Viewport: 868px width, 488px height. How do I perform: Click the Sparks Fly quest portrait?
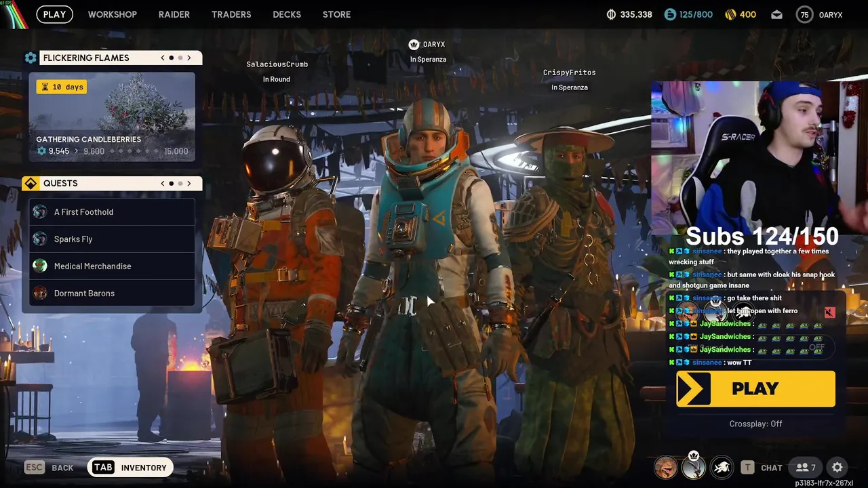[40, 239]
